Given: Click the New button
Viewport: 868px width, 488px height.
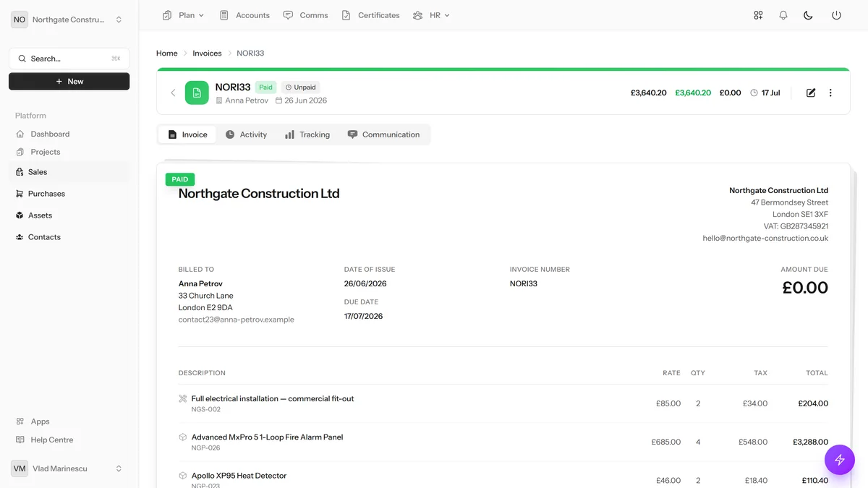Looking at the screenshot, I should (69, 82).
